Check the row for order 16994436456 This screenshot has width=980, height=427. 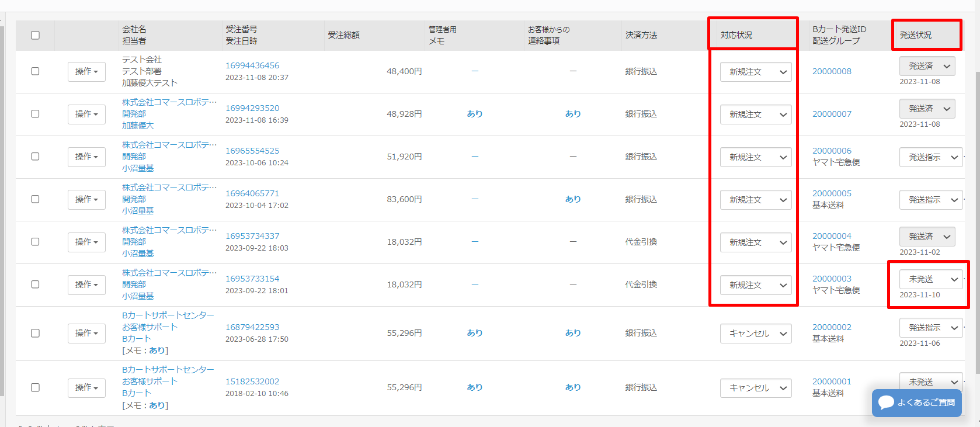point(35,71)
